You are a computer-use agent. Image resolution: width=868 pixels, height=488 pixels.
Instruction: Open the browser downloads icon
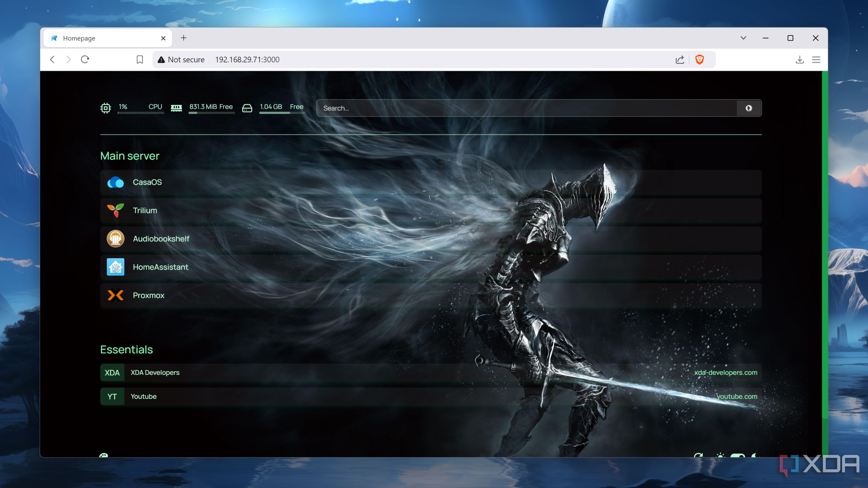pyautogui.click(x=799, y=60)
